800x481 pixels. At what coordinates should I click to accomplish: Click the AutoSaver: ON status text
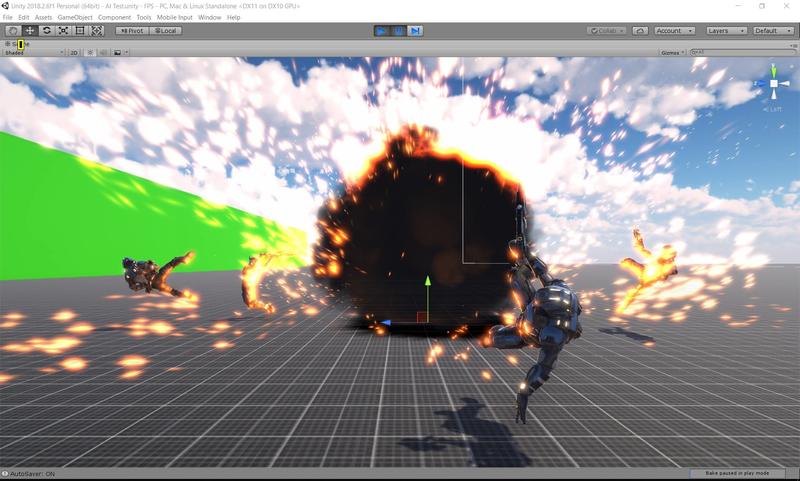click(x=32, y=474)
